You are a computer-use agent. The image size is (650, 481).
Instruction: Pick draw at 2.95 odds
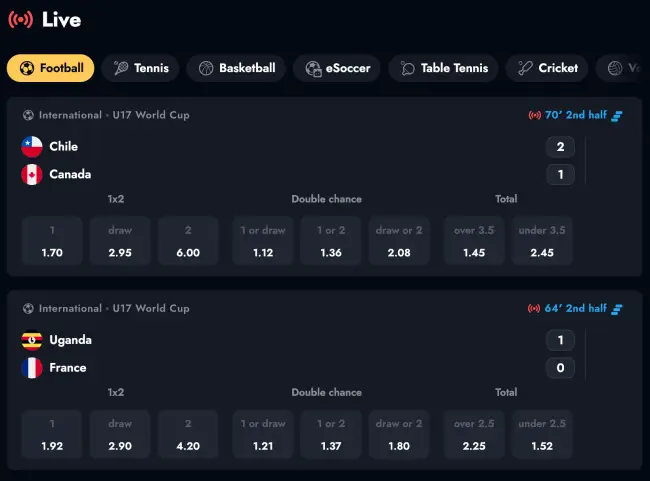click(x=120, y=242)
